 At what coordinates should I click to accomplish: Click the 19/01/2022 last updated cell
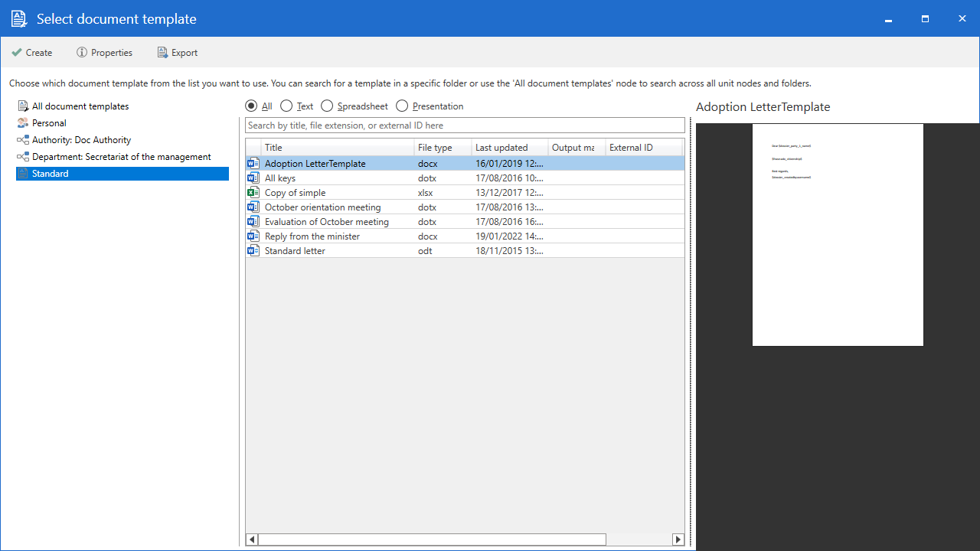pos(509,236)
